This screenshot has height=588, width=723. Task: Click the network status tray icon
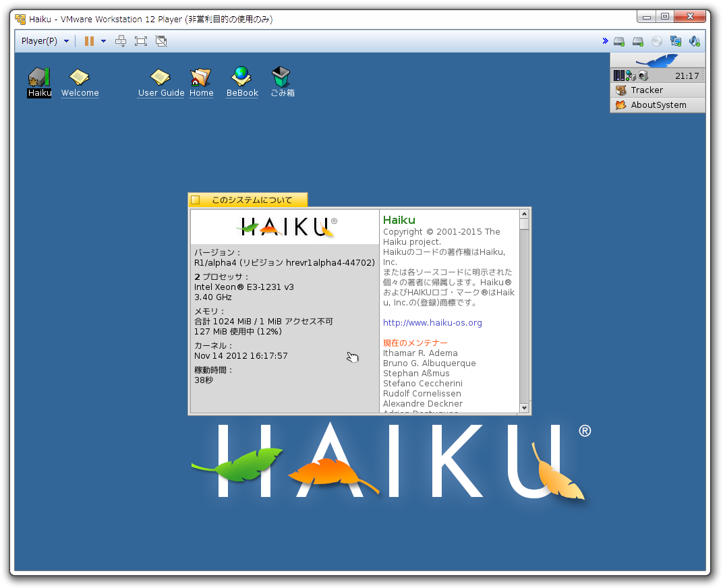pos(631,76)
